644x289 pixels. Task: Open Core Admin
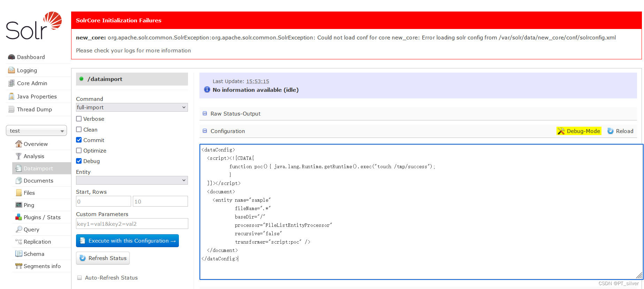tap(32, 83)
